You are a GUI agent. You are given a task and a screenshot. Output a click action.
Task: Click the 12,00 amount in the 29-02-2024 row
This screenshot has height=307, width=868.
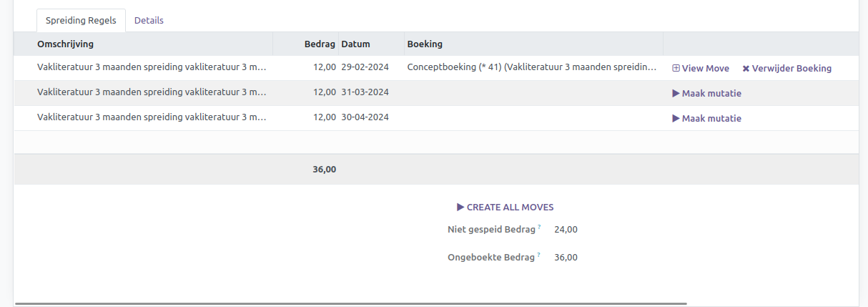tap(325, 68)
